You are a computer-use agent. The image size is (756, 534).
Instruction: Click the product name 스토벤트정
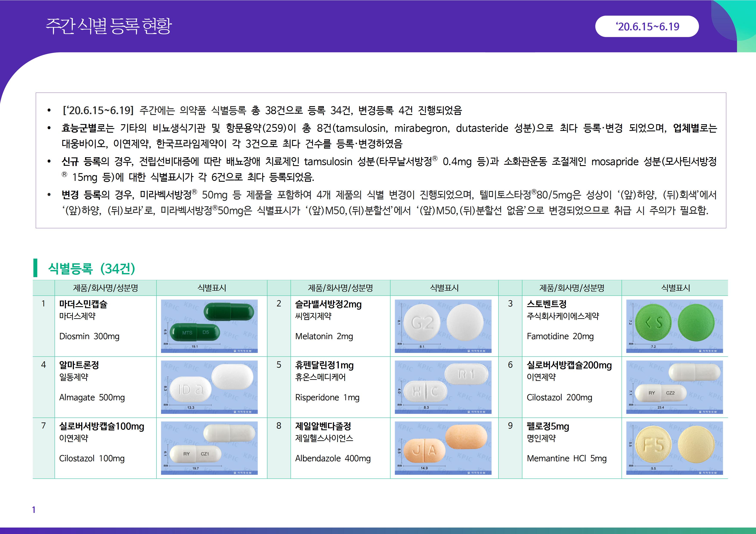546,304
